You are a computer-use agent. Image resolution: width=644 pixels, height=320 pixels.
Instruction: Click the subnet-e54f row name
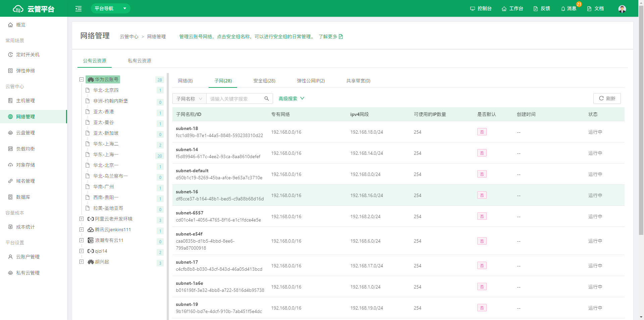189,234
